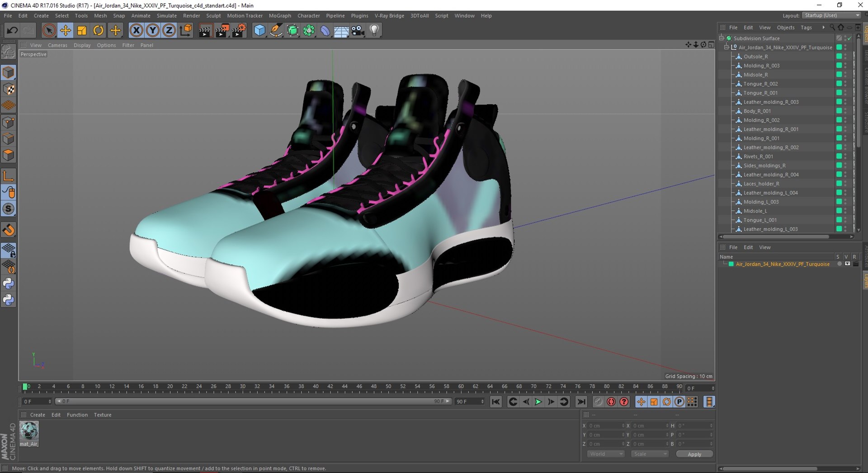Select Tongue_R_002 object
This screenshot has width=868, height=473.
coord(760,84)
